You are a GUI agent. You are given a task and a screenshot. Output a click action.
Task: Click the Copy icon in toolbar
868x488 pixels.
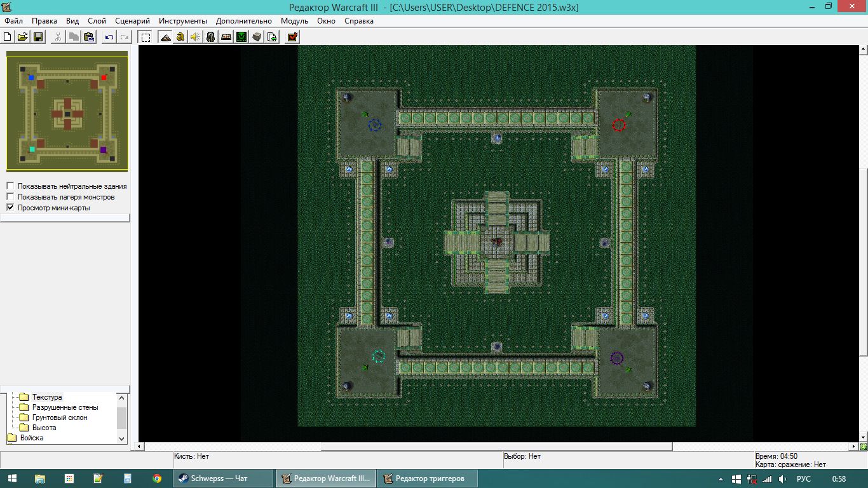click(74, 37)
